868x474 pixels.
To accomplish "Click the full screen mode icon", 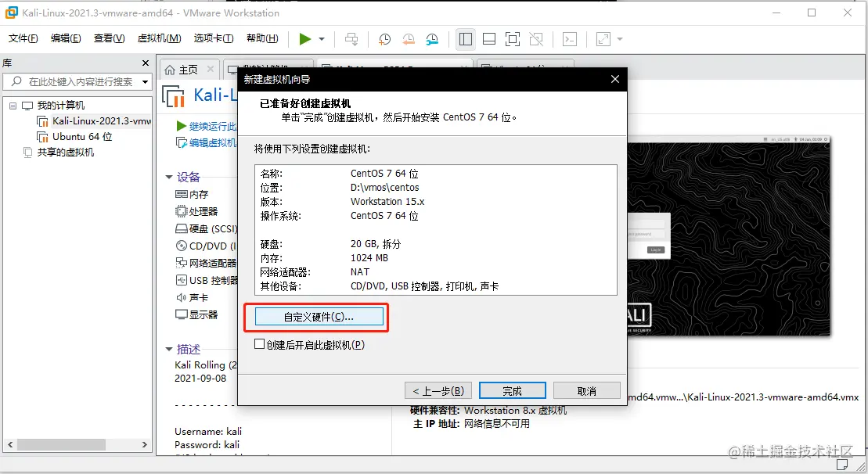I will pyautogui.click(x=513, y=38).
